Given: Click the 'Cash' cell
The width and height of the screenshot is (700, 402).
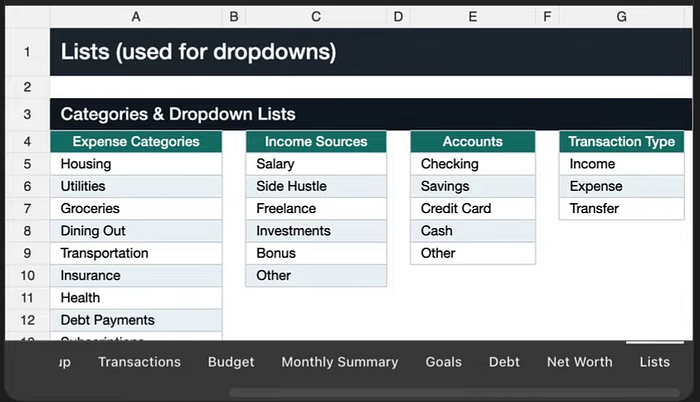Looking at the screenshot, I should pos(473,231).
